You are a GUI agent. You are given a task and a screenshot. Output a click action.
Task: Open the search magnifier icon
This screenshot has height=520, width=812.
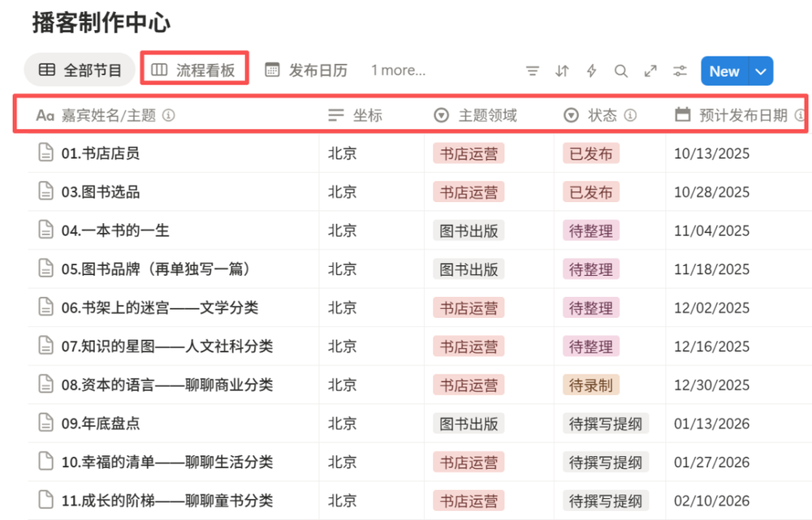[x=621, y=71]
